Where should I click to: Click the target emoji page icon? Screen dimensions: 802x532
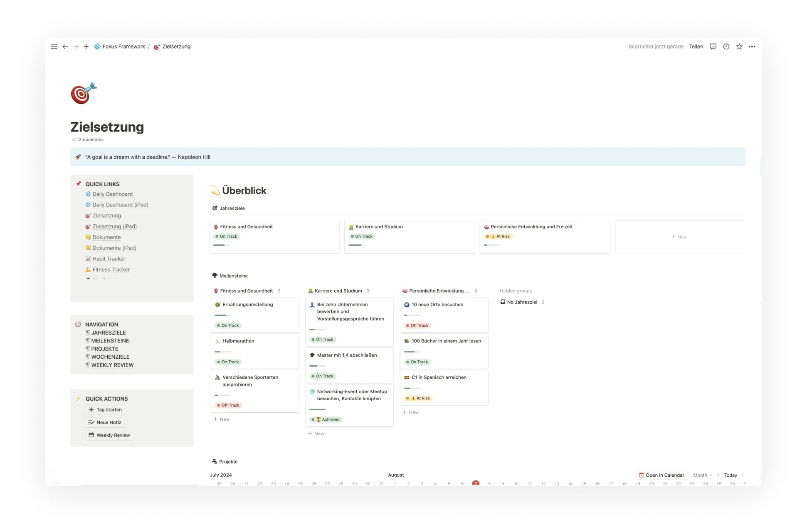[84, 93]
